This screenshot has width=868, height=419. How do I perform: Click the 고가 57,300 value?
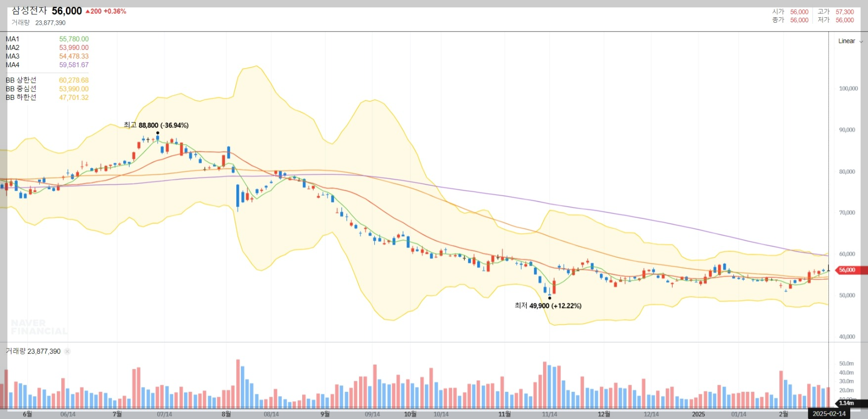pyautogui.click(x=845, y=12)
